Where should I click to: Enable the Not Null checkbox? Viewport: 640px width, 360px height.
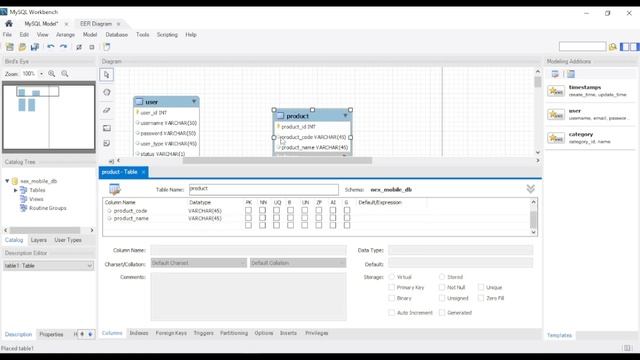coord(442,287)
